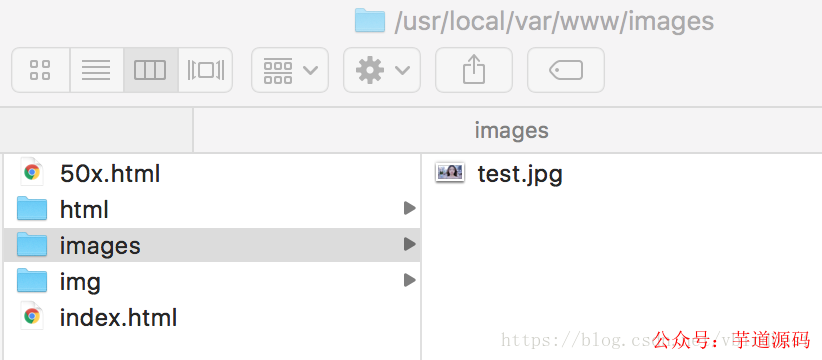Image resolution: width=822 pixels, height=360 pixels.
Task: Switch to list view mode
Action: pos(96,70)
